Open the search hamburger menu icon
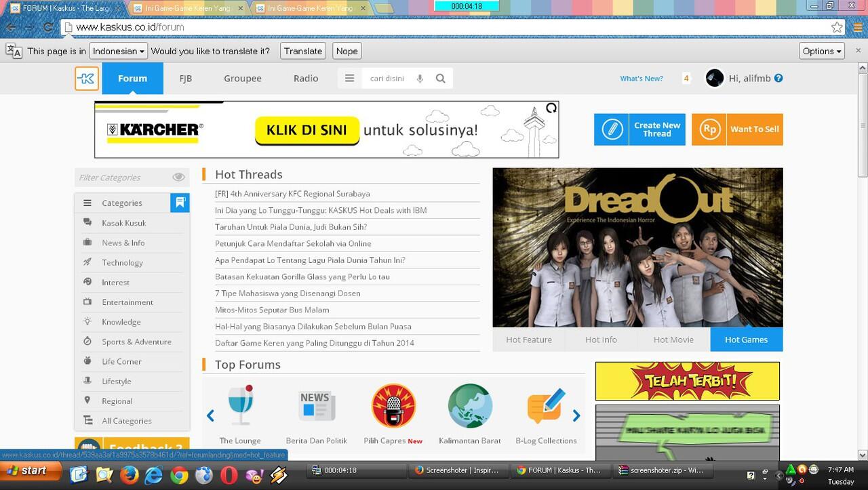Screen dimensions: 868x490 [349, 79]
